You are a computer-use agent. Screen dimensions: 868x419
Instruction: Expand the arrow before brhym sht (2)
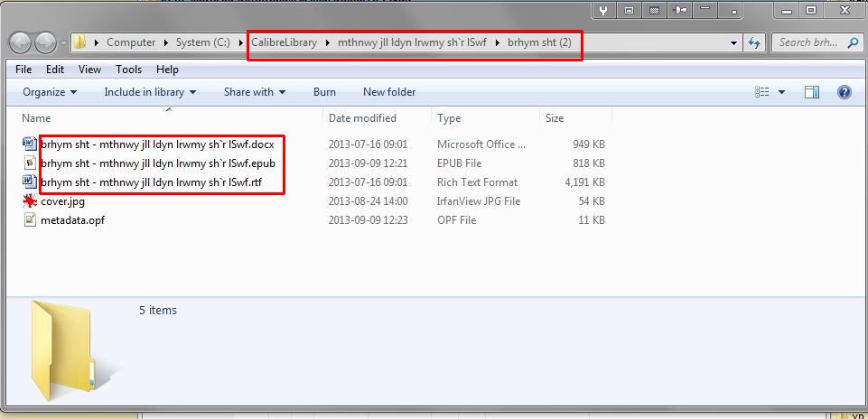(x=498, y=42)
